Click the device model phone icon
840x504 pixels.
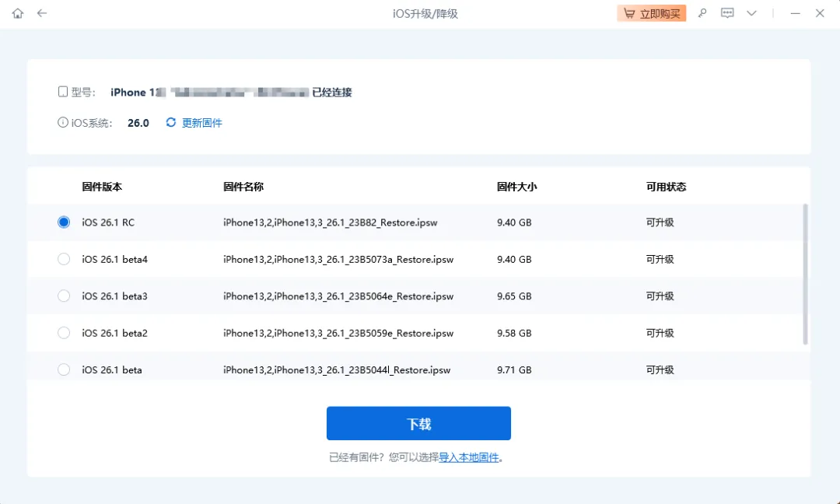coord(63,92)
